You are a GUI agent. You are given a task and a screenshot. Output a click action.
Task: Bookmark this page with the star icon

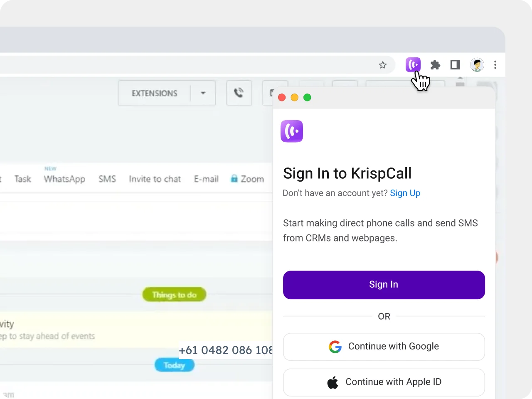(x=383, y=65)
